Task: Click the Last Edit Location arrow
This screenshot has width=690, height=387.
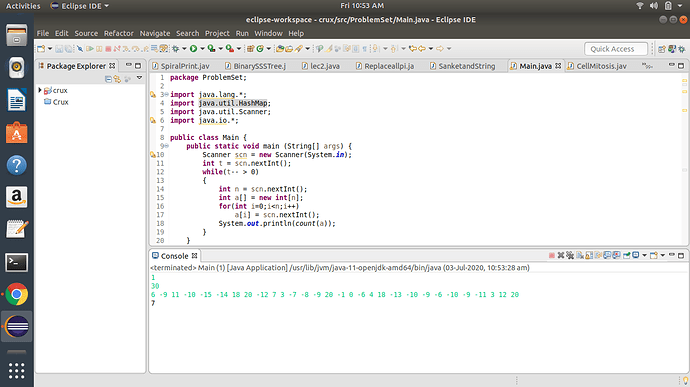Action: 412,48
